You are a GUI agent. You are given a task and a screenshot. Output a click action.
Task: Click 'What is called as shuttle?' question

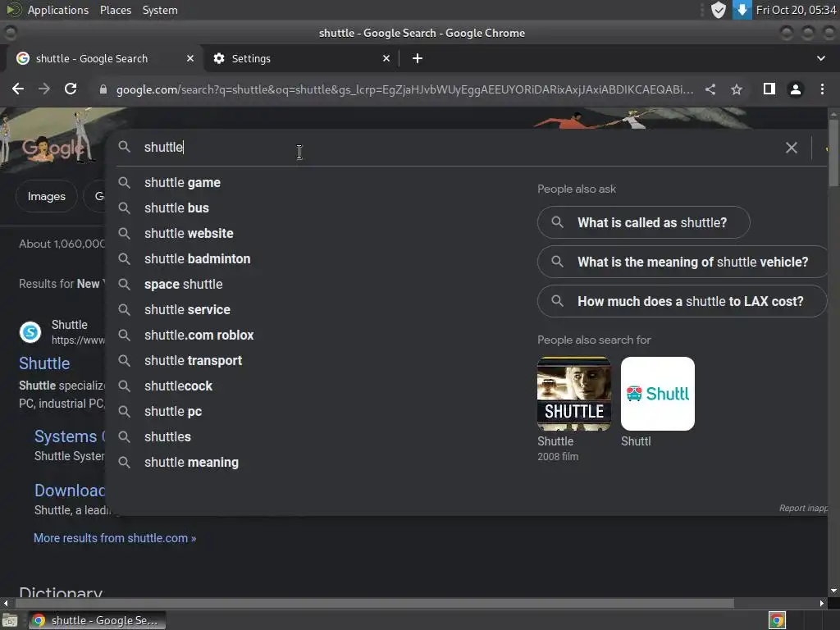click(643, 222)
